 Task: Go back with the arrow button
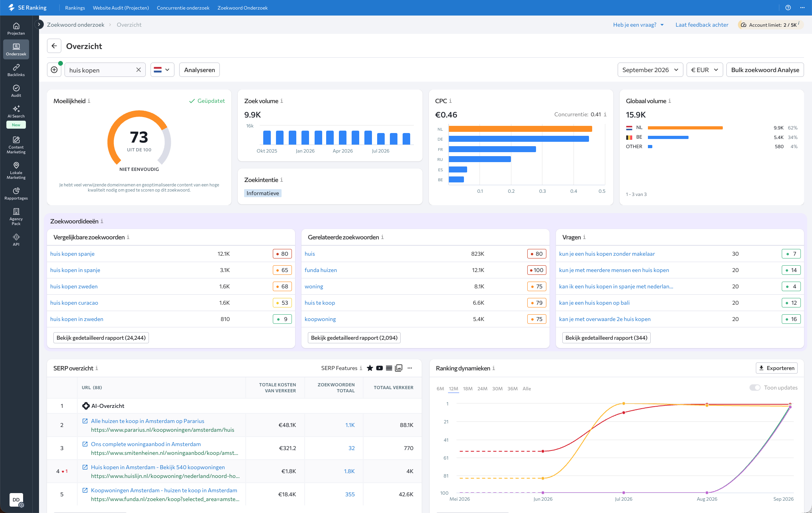(x=54, y=46)
